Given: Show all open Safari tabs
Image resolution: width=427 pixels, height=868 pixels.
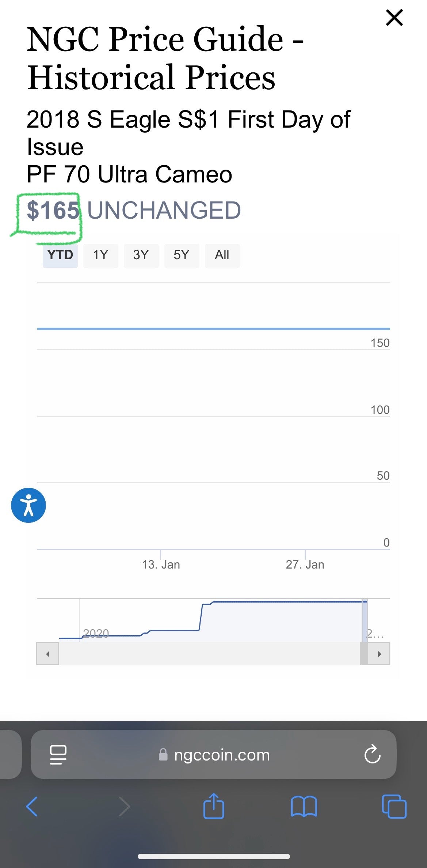Looking at the screenshot, I should coord(394,807).
